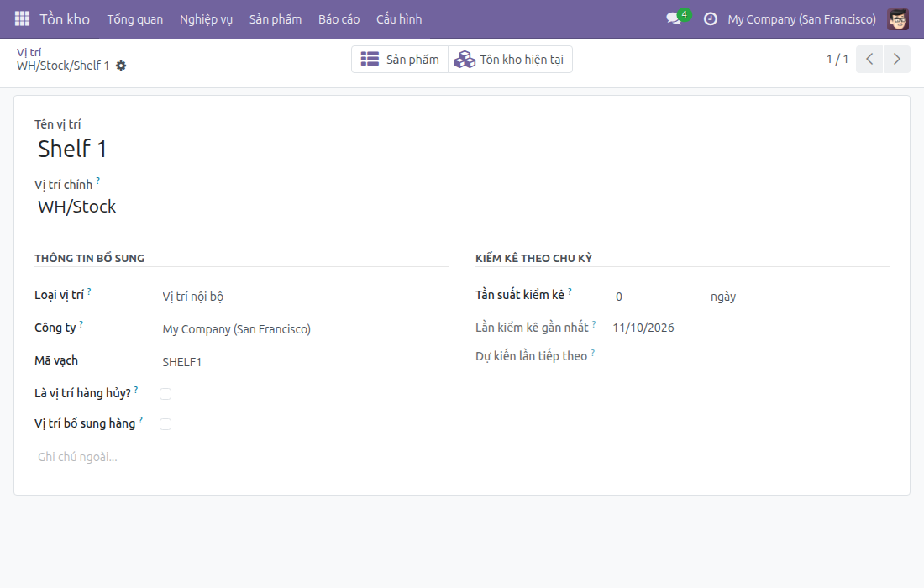The width and height of the screenshot is (924, 588).
Task: Click the Vị trí breadcrumb link
Action: tap(29, 52)
